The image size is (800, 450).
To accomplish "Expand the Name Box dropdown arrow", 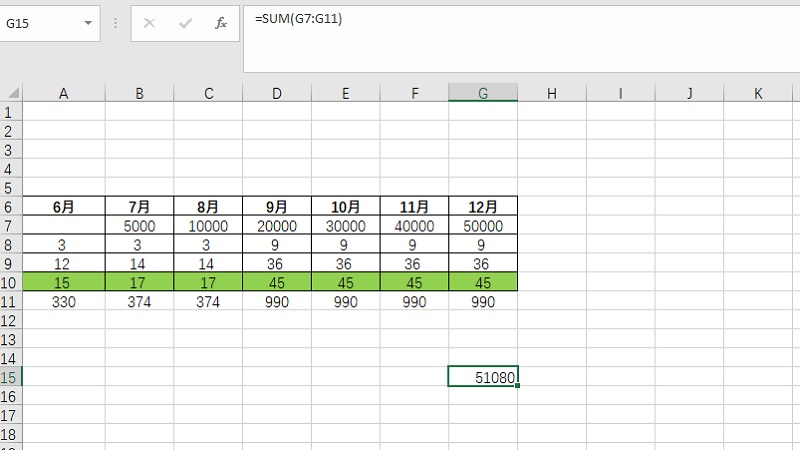I will click(x=89, y=23).
